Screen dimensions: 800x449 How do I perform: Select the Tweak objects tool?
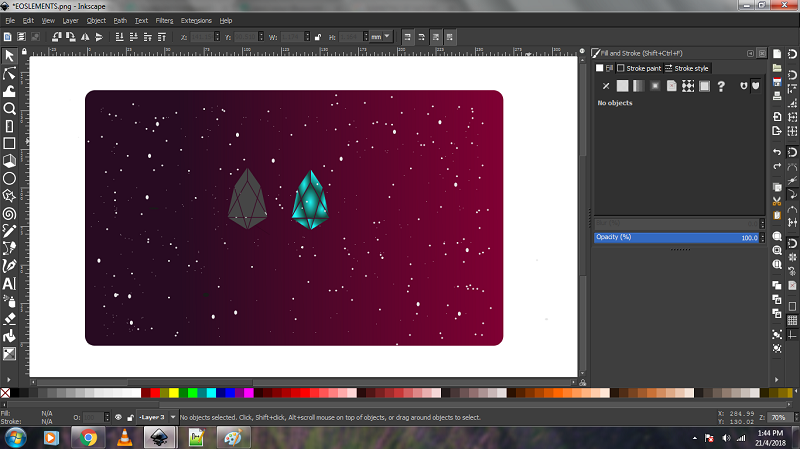click(9, 91)
